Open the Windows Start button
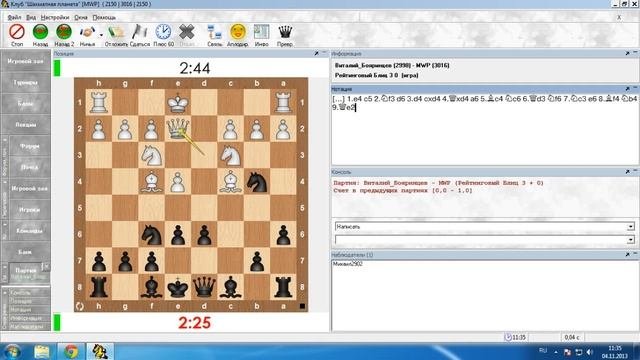 pyautogui.click(x=13, y=351)
